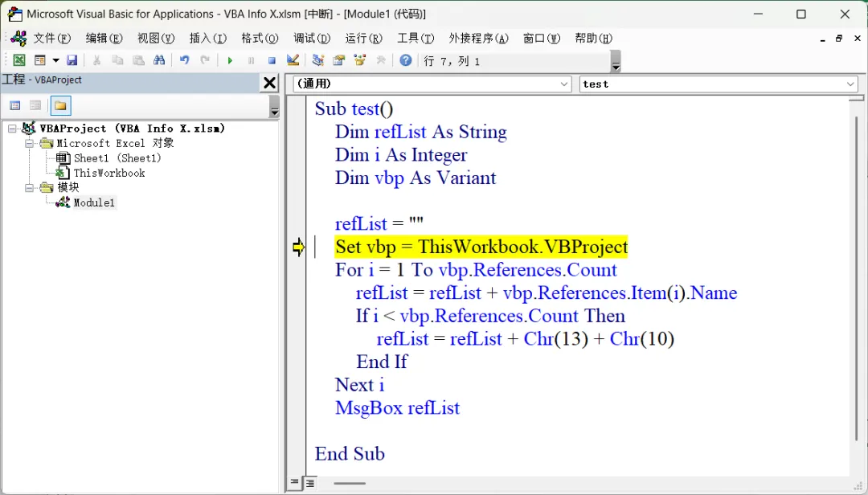Select Sheet1 (Sheet1) in project tree
The height and width of the screenshot is (495, 868).
[117, 158]
